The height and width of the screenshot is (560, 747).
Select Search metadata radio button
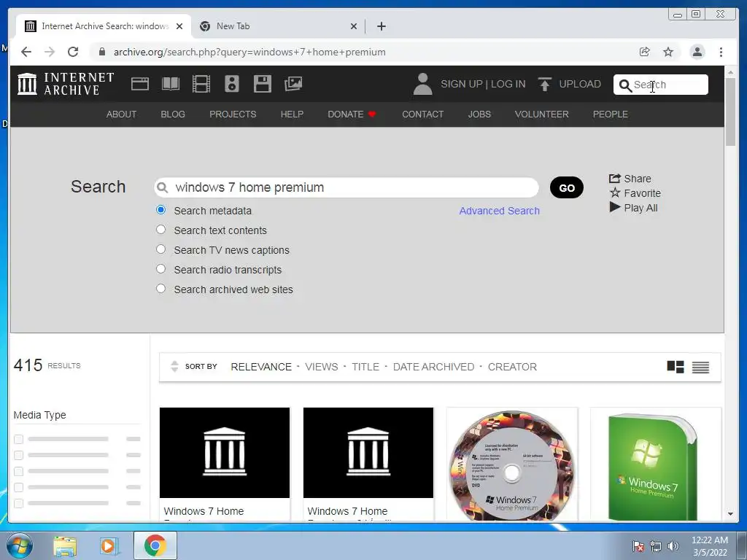click(x=161, y=210)
